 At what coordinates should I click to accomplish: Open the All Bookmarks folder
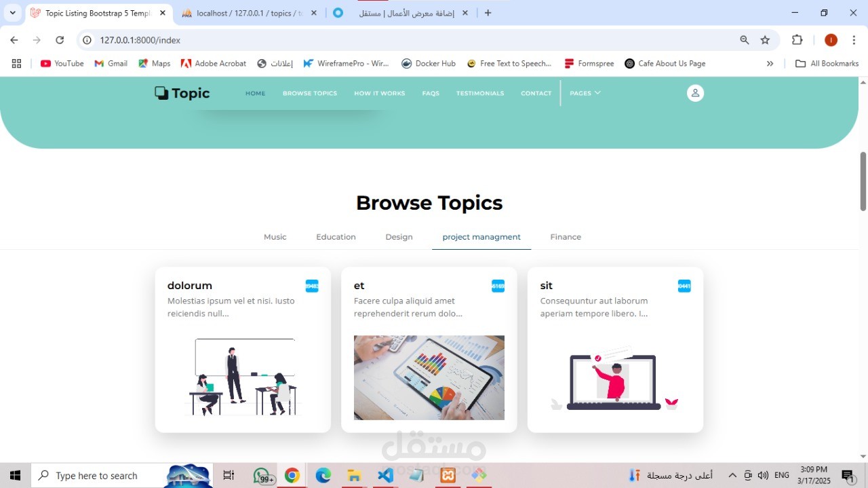[827, 63]
